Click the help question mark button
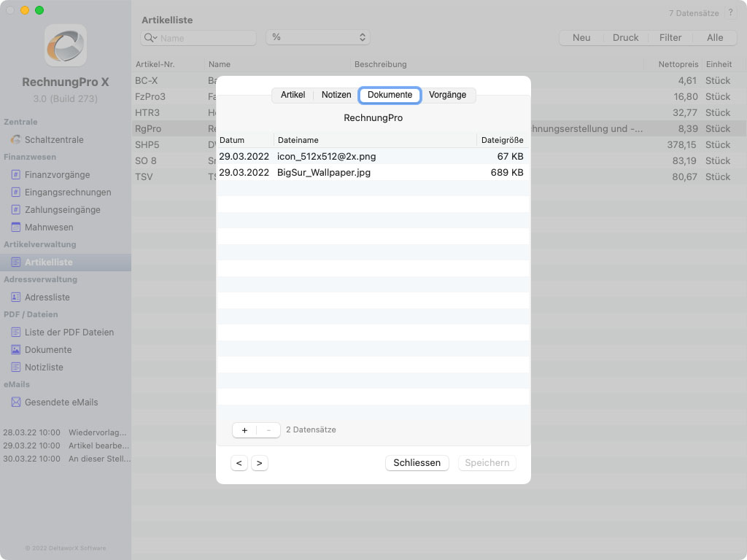The height and width of the screenshot is (560, 747). click(x=730, y=13)
